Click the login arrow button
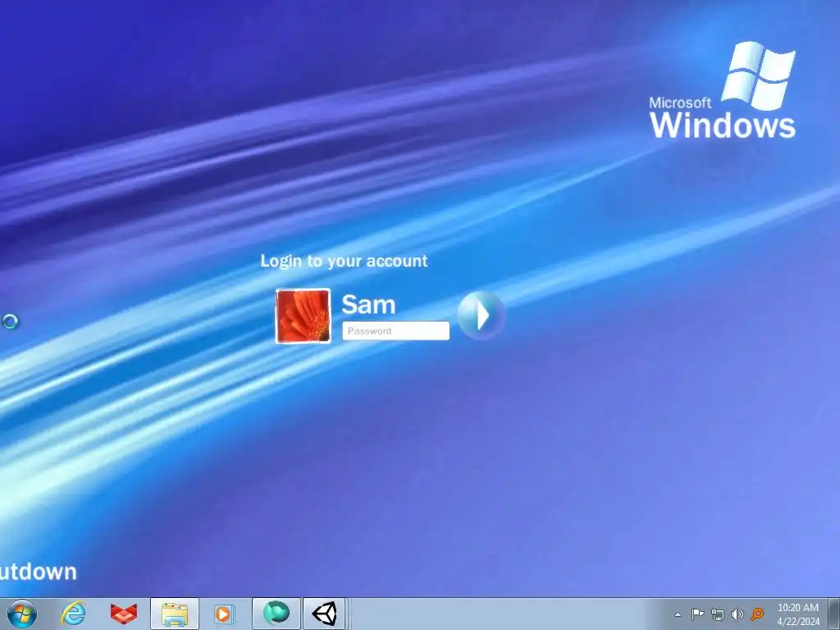Viewport: 840px width, 630px height. (481, 315)
